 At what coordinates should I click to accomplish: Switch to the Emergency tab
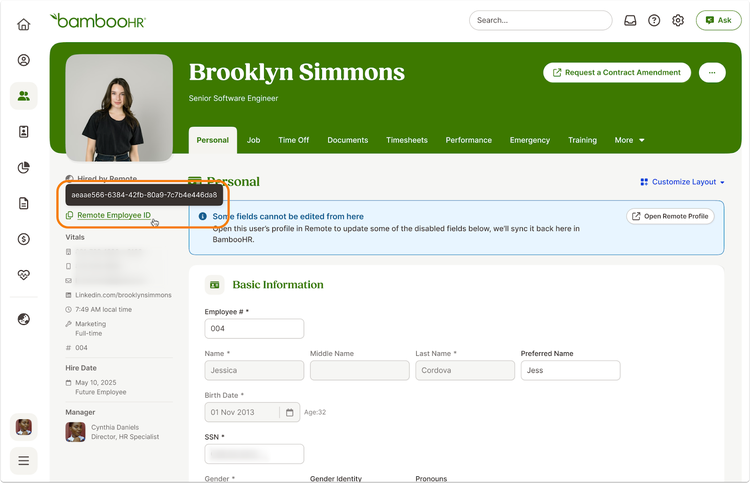pyautogui.click(x=530, y=140)
